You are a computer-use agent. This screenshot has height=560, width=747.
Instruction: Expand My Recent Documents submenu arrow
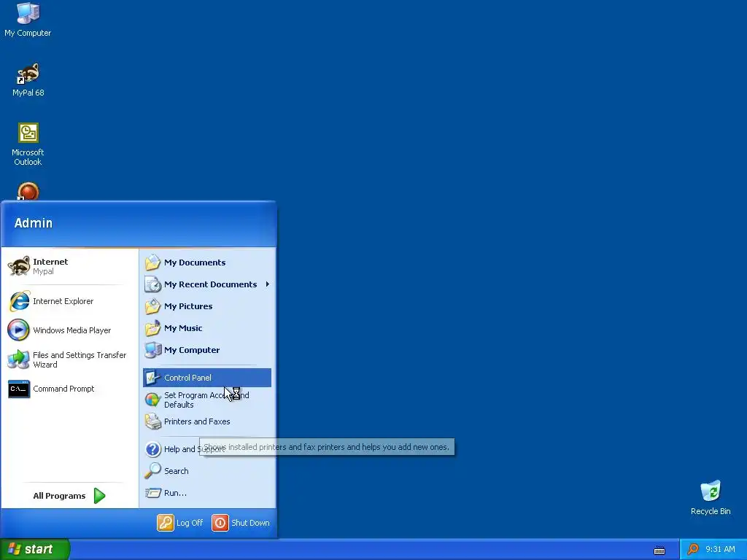pos(268,284)
